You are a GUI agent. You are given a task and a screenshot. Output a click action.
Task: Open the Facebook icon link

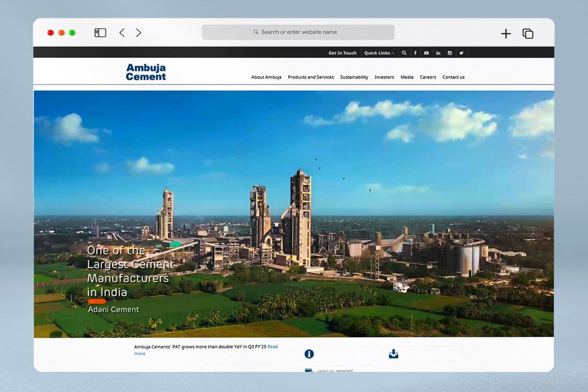[x=415, y=53]
